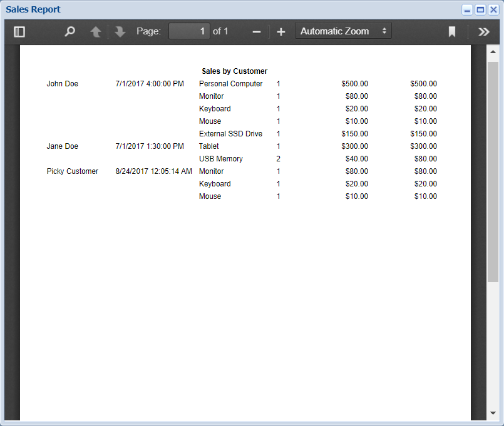The height and width of the screenshot is (426, 504).
Task: Click the bookmark current view icon
Action: click(452, 31)
